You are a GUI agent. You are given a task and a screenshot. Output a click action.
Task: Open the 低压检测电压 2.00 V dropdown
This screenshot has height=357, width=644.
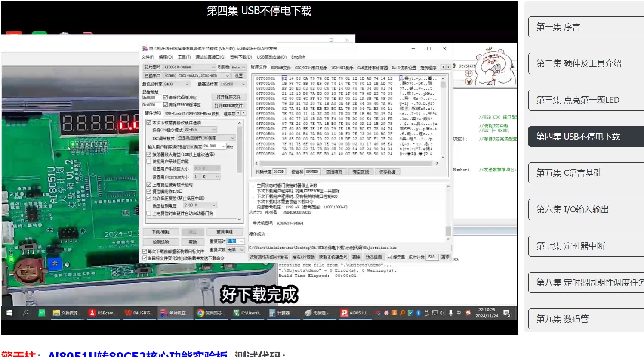click(x=200, y=205)
